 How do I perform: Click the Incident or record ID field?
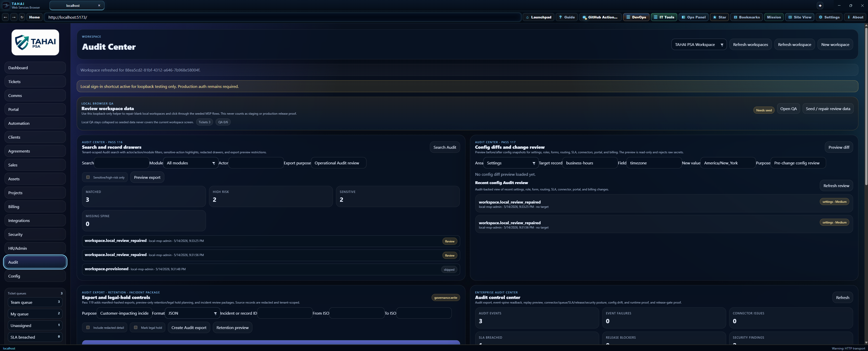[x=285, y=313]
